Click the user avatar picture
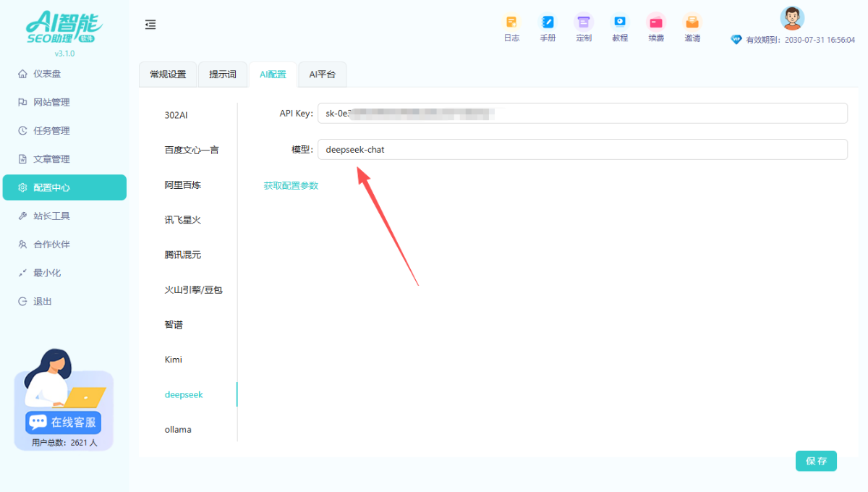 coord(792,18)
